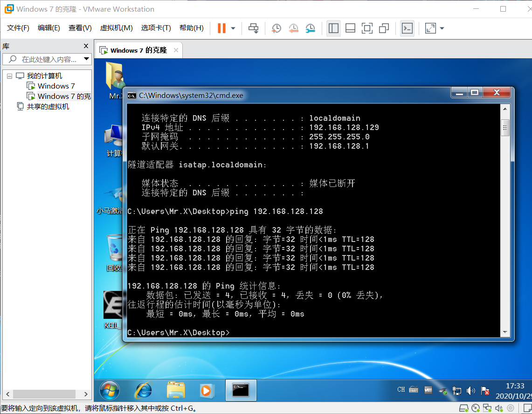Select the Recycle Bin desktop icon
The height and width of the screenshot is (414, 532).
(114, 253)
